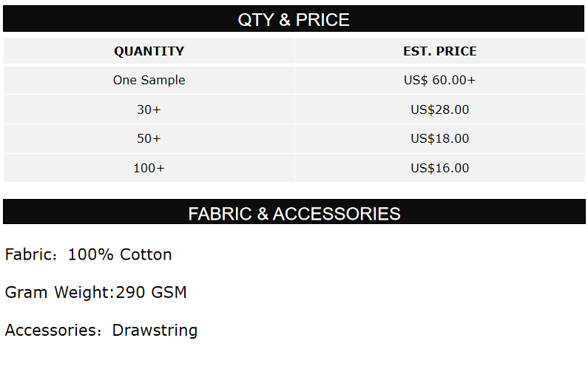Click the Fabric: 100% Cotton line

88,254
